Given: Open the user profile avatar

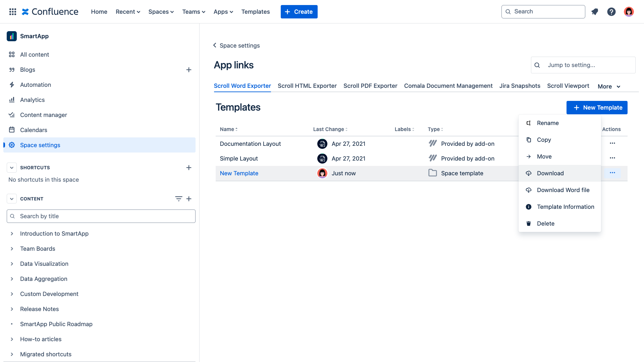Looking at the screenshot, I should point(629,12).
